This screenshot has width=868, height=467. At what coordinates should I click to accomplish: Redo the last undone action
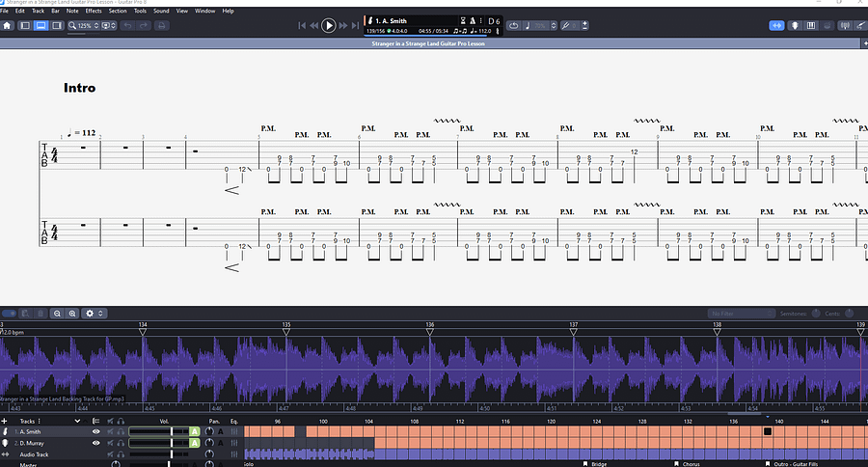coord(144,25)
